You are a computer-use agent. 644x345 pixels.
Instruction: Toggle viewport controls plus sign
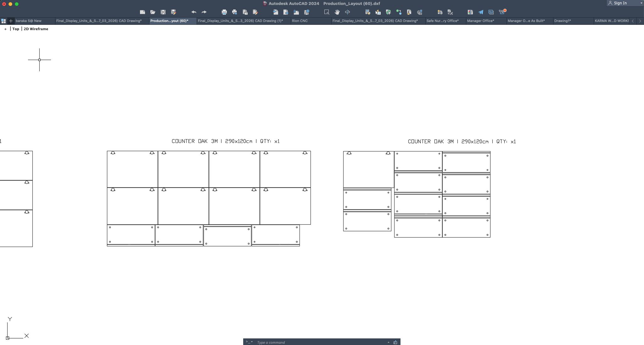point(5,29)
